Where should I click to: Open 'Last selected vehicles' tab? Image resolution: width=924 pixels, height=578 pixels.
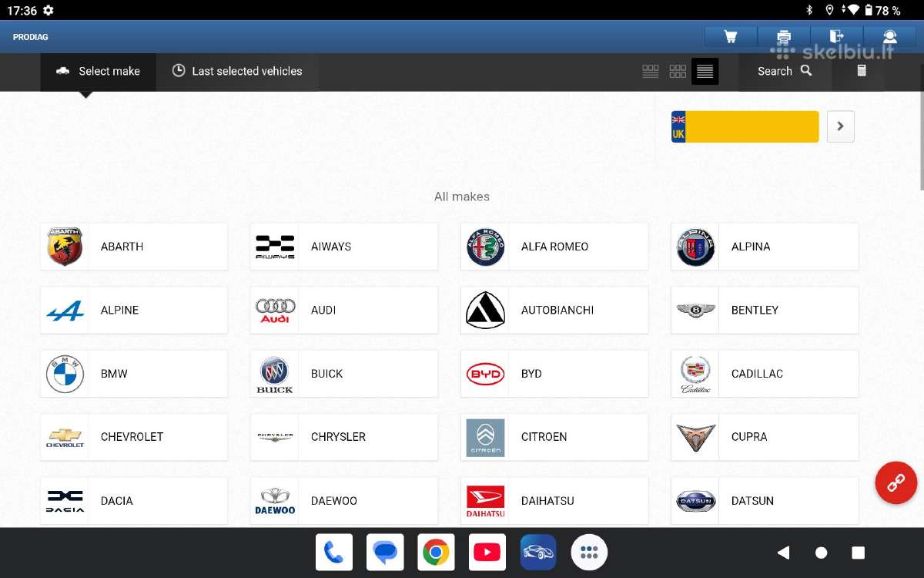click(x=237, y=71)
